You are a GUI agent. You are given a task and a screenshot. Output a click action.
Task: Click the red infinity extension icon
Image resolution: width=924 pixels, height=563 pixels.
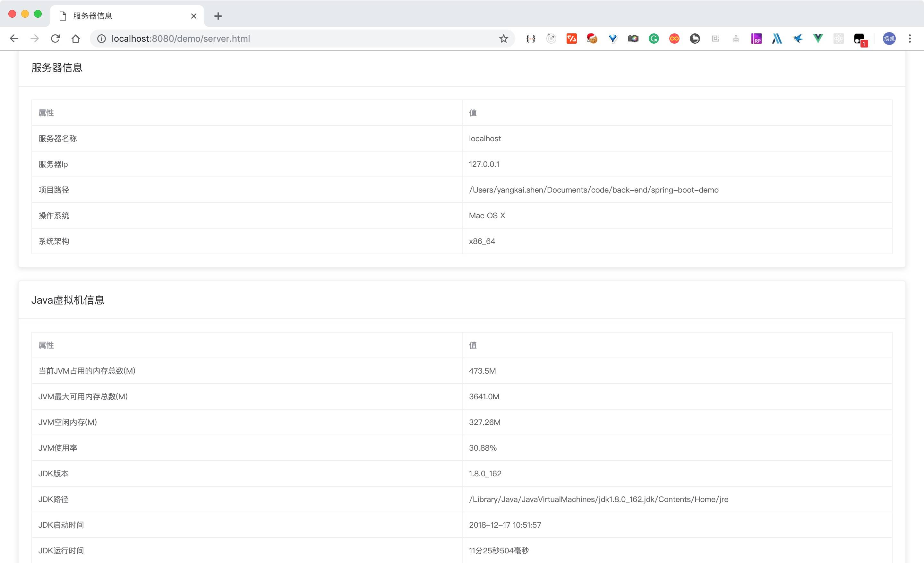[674, 39]
